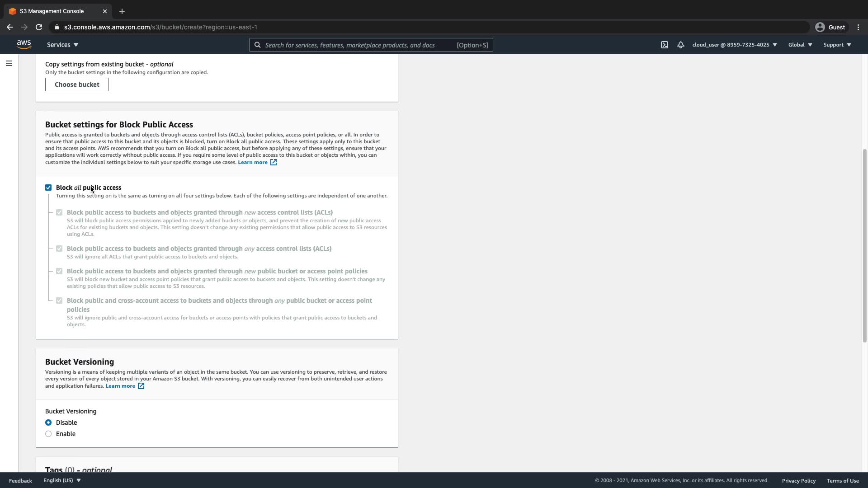Click the Choose bucket button

[x=77, y=84]
